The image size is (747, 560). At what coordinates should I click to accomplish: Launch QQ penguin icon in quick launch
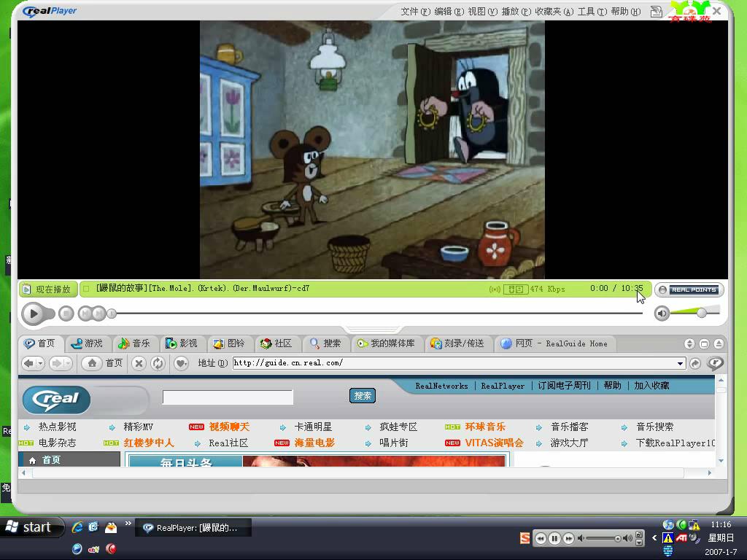pos(111,526)
